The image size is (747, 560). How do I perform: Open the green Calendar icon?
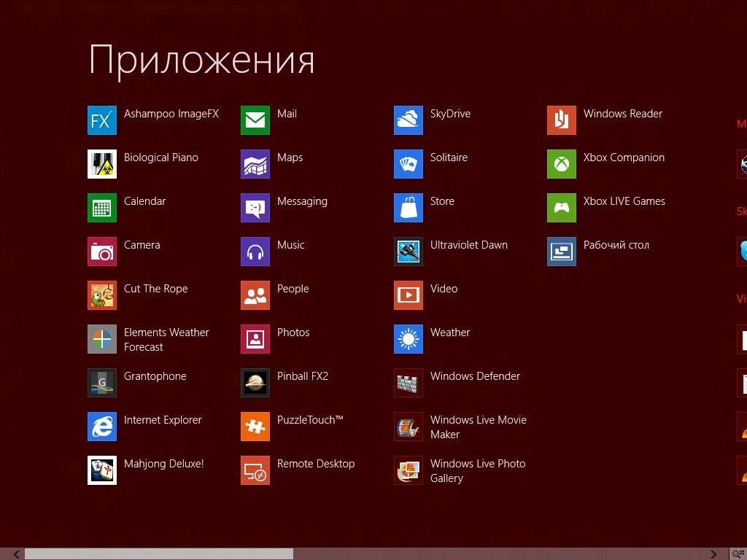coord(102,208)
